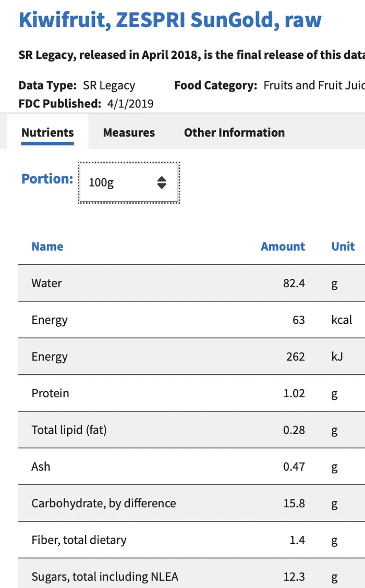
Task: Click the Portion stepper arrows icon
Action: point(162,183)
